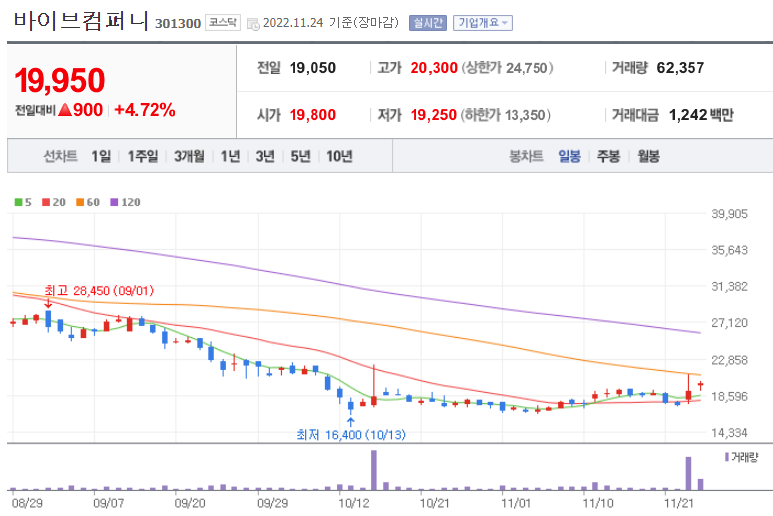This screenshot has width=773, height=516.
Task: Click the 코스닥 market badge
Action: click(x=222, y=23)
